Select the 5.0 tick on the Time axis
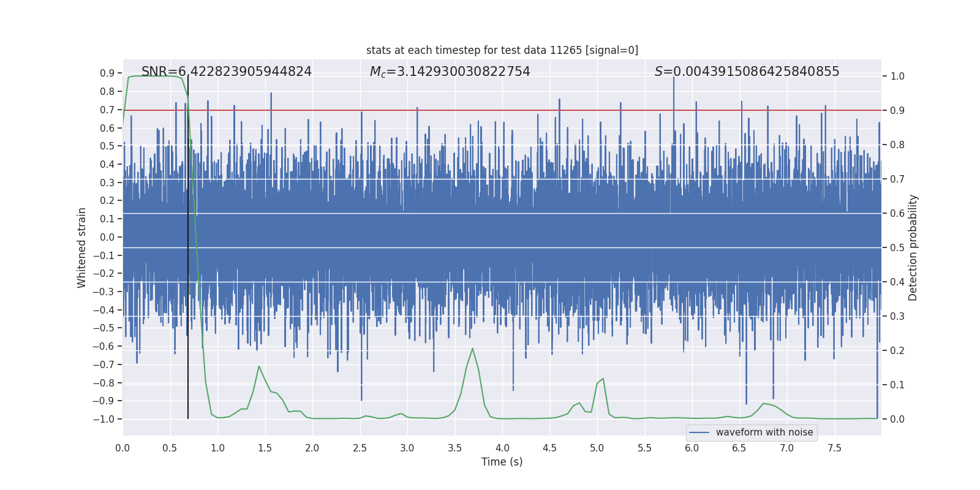 click(x=597, y=448)
